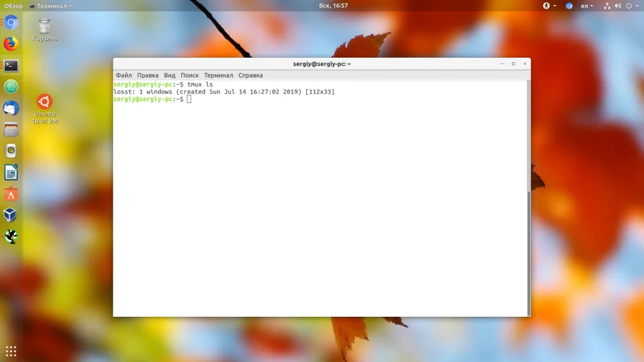
Task: Show applications grid button
Action: tap(11, 351)
